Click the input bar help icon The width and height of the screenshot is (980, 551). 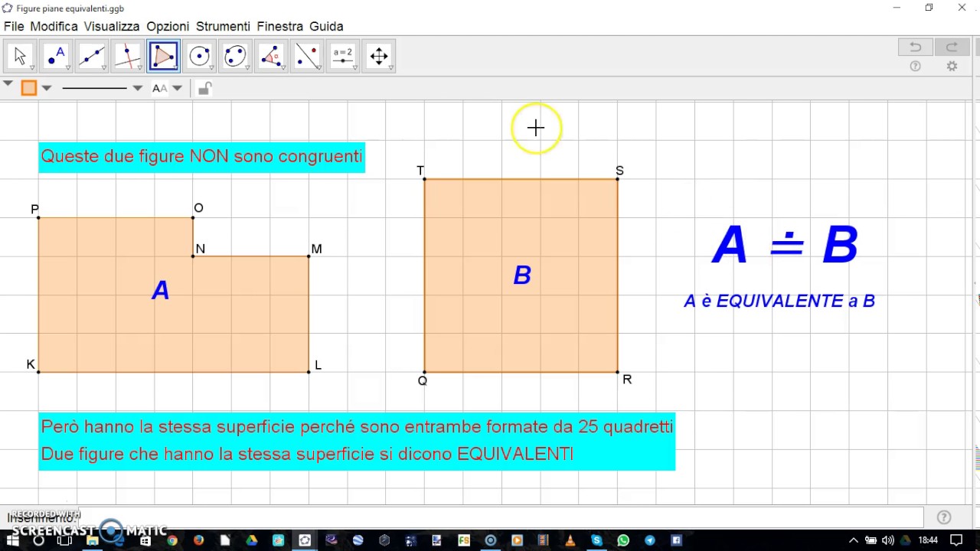click(x=944, y=517)
